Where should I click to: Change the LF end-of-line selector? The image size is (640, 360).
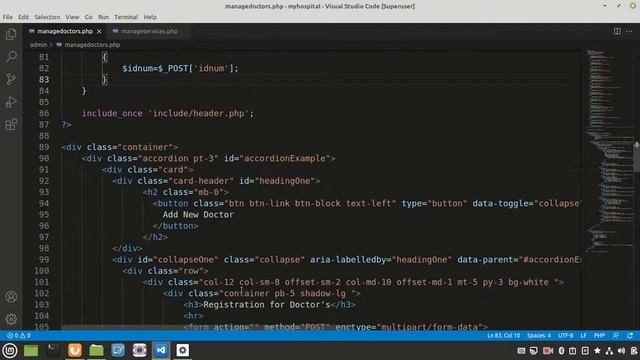tap(583, 336)
